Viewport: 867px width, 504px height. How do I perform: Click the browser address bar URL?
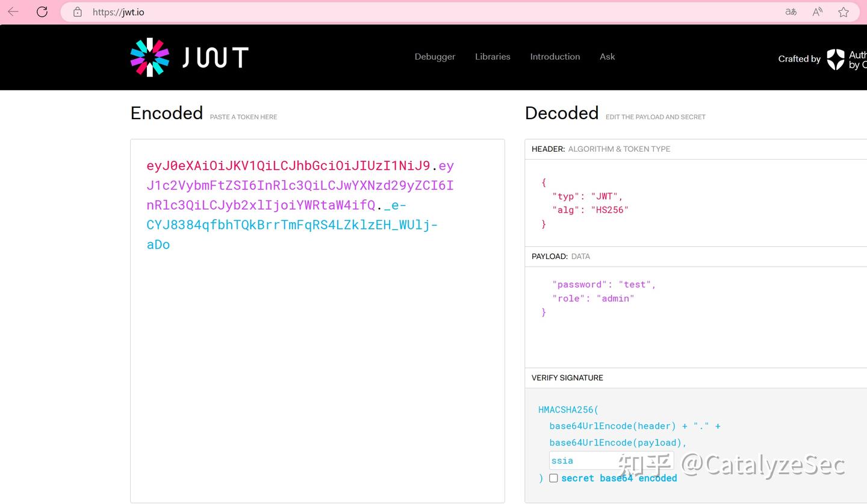(x=119, y=12)
